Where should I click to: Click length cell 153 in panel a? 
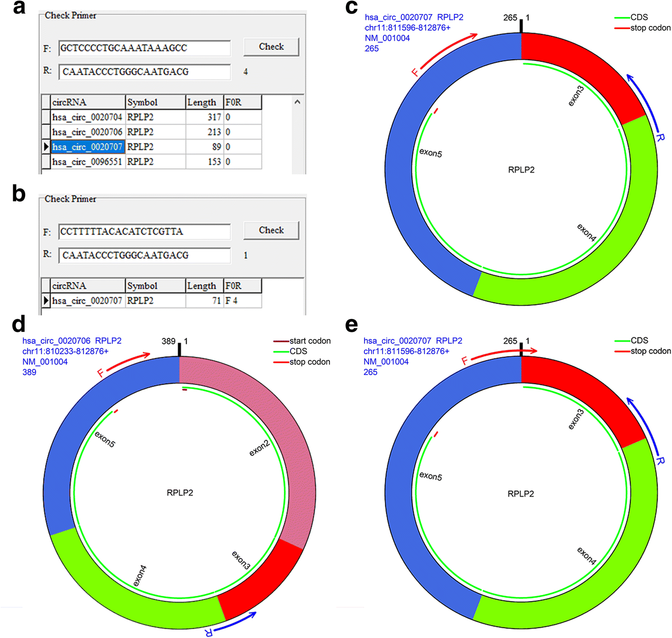click(x=204, y=162)
